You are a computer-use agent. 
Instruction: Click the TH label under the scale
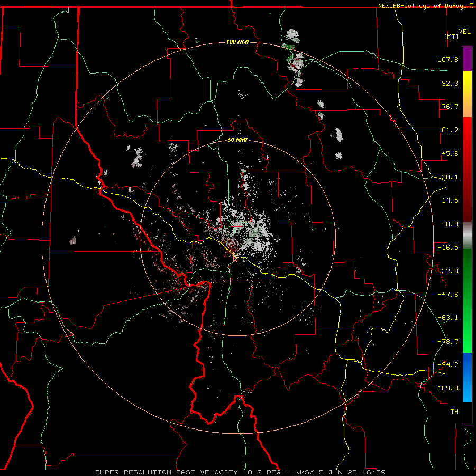click(x=454, y=411)
